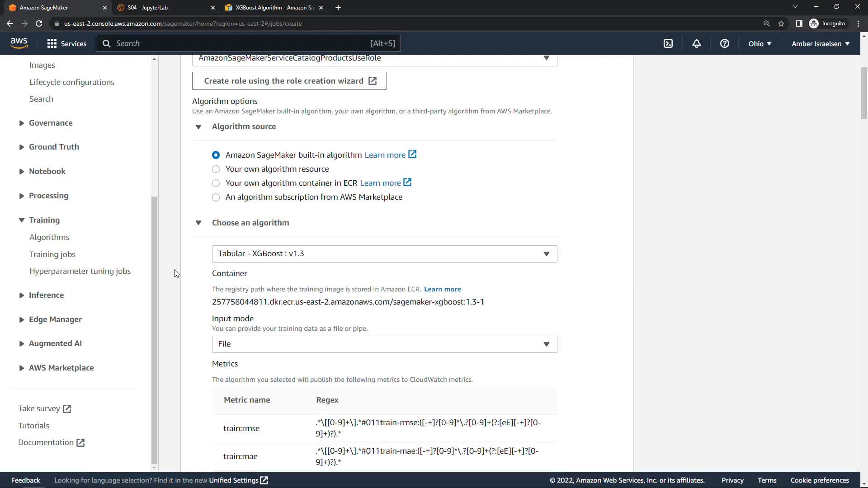This screenshot has width=868, height=488.
Task: Choose algorithm subscription from AWS Marketplace
Action: (216, 197)
